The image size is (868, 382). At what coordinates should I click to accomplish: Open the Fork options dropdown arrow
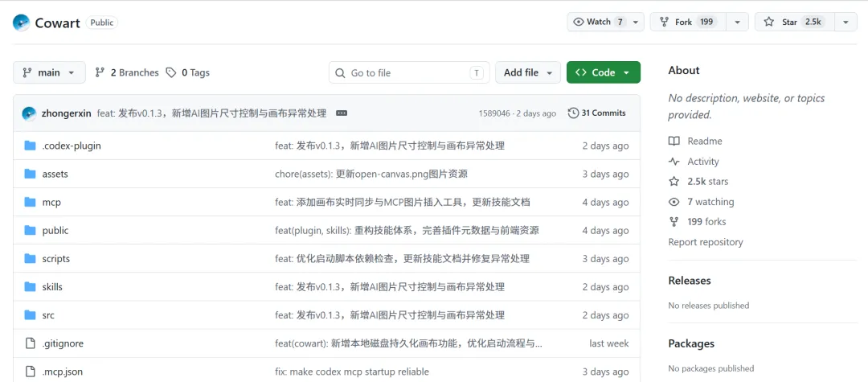tap(737, 23)
